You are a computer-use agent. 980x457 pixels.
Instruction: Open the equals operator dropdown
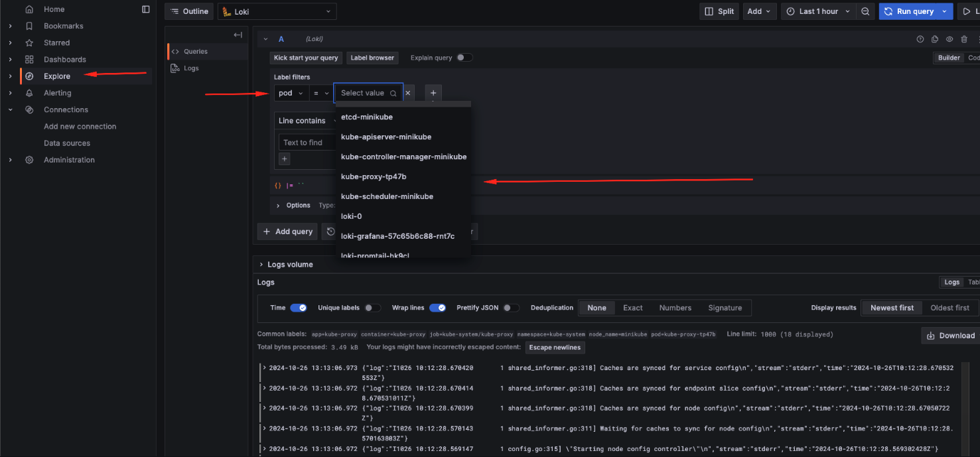tap(321, 94)
